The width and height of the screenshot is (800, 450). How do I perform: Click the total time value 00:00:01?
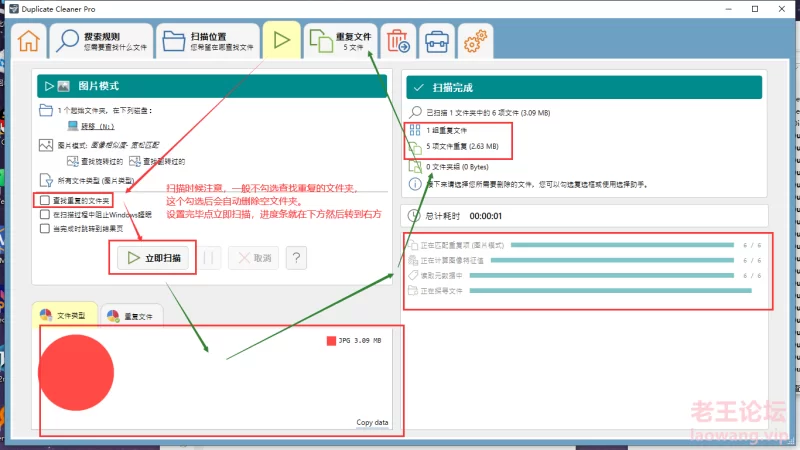tap(486, 216)
